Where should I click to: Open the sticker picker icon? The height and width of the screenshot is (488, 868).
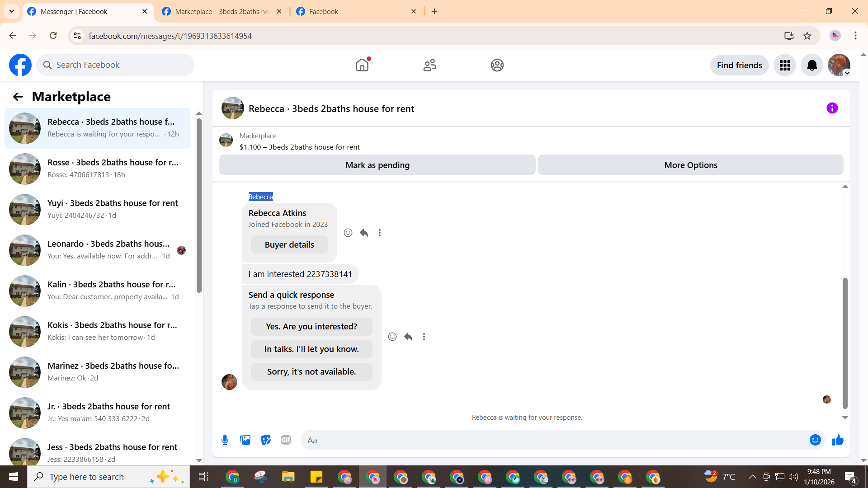click(266, 440)
